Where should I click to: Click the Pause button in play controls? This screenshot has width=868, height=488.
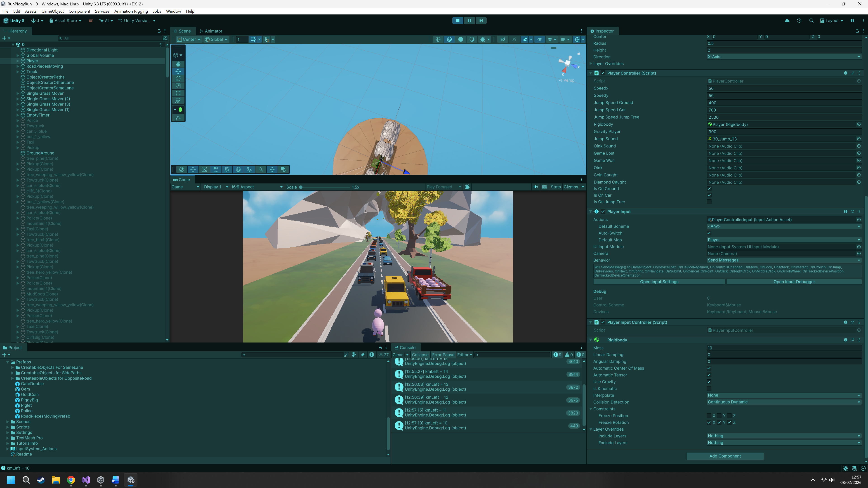click(469, 21)
